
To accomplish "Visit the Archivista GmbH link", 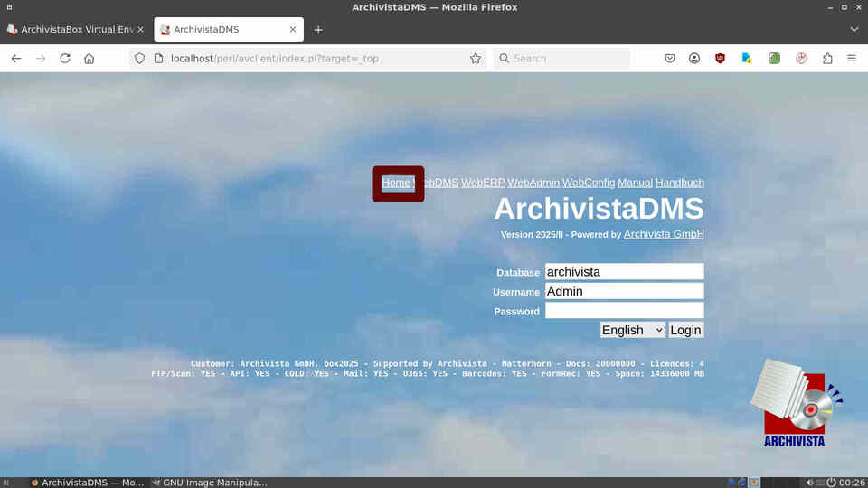I will pos(664,234).
